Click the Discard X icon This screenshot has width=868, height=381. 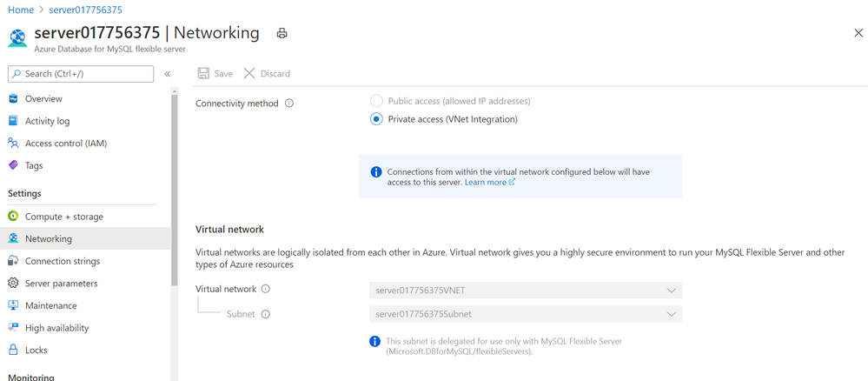tap(249, 73)
